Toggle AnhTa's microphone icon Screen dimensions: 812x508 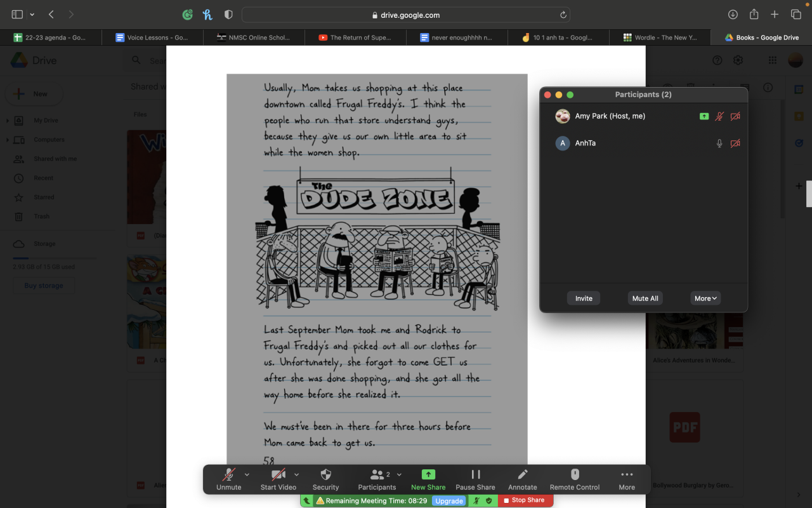[719, 144]
